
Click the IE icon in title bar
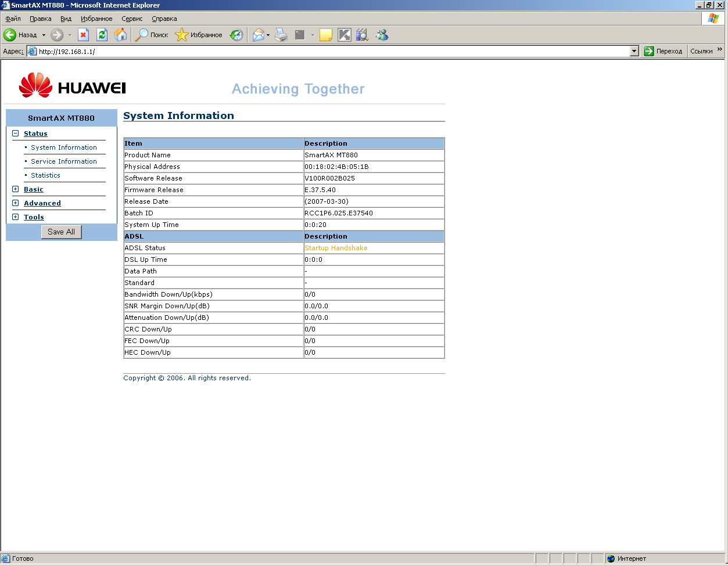6,5
